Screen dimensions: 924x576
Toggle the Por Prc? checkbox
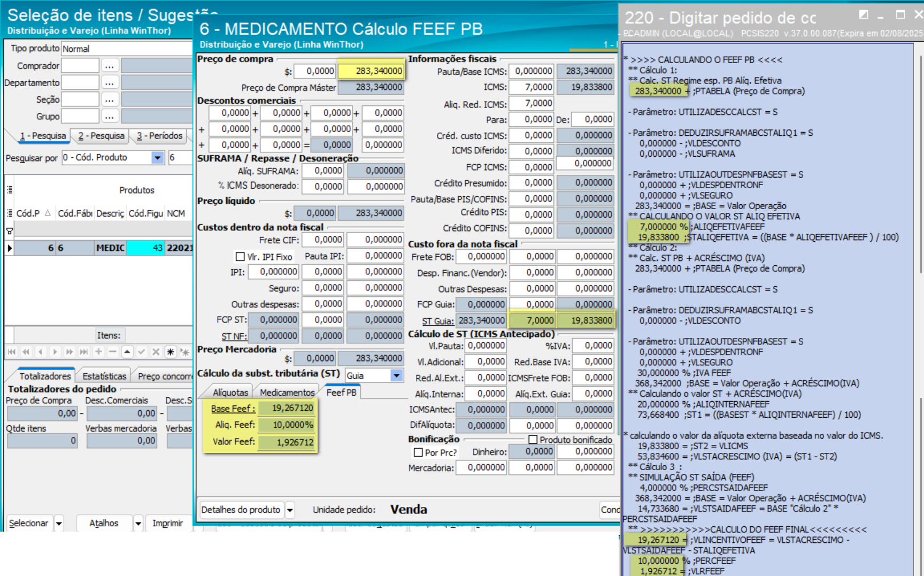click(419, 452)
